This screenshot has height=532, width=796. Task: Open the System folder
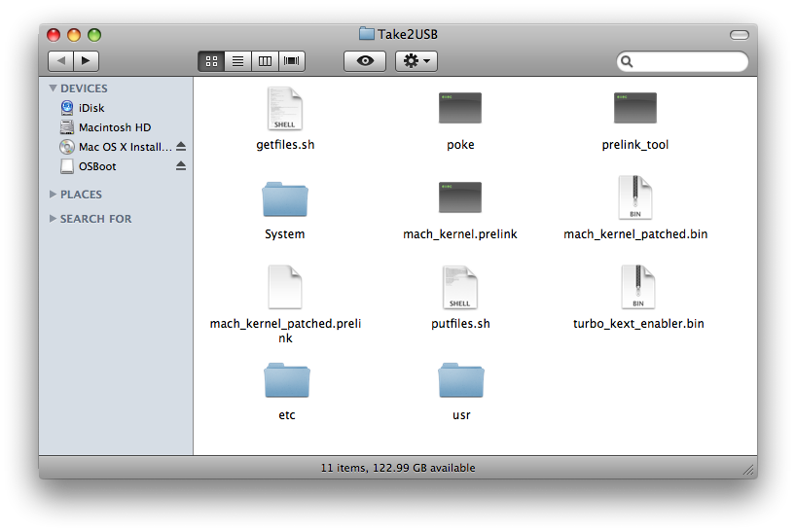tap(285, 198)
